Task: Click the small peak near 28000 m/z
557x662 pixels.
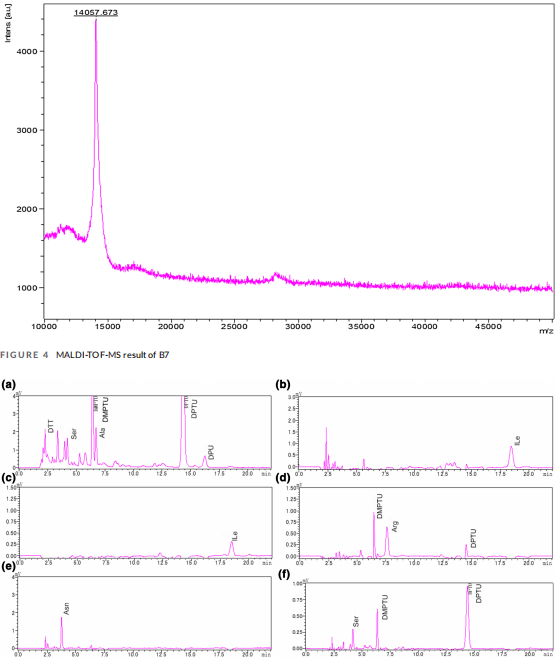Action: [276, 275]
